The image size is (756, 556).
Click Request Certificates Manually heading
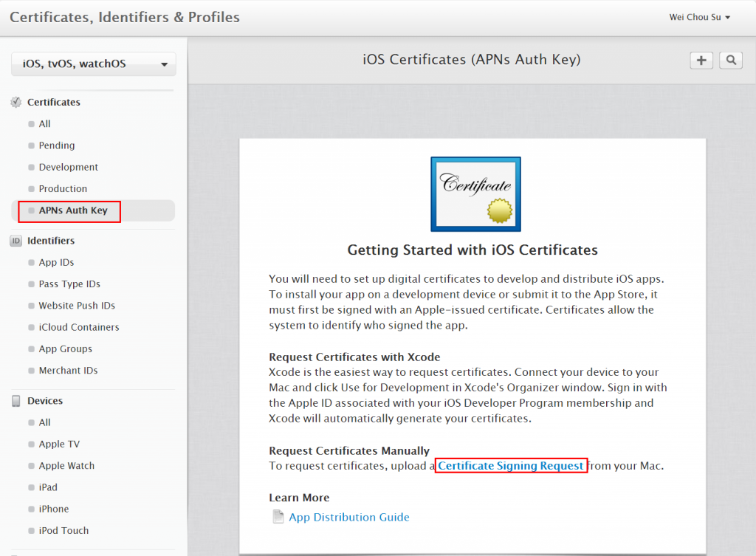click(349, 450)
